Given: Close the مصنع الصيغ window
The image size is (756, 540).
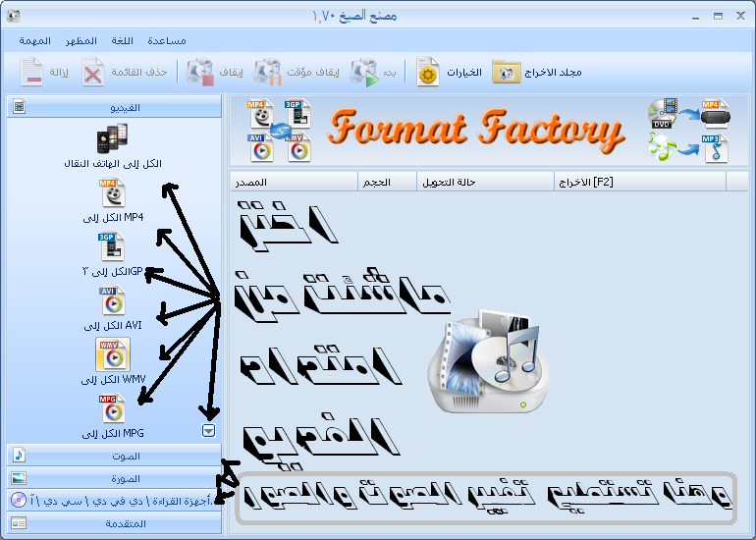Looking at the screenshot, I should pos(740,16).
